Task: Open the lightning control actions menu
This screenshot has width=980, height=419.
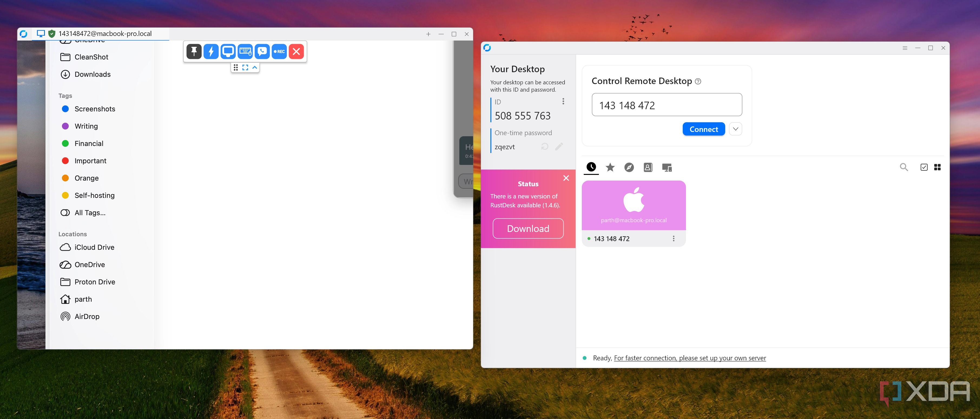Action: 211,51
